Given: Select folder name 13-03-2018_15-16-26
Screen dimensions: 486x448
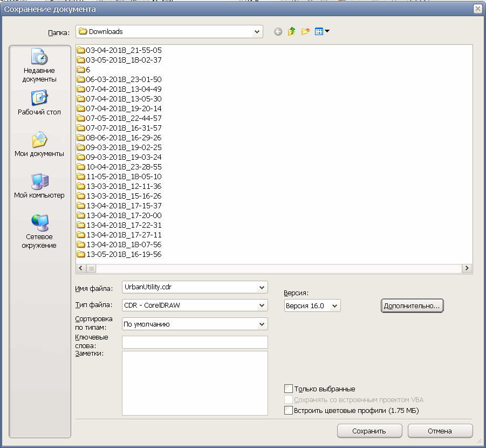Looking at the screenshot, I should 124,196.
